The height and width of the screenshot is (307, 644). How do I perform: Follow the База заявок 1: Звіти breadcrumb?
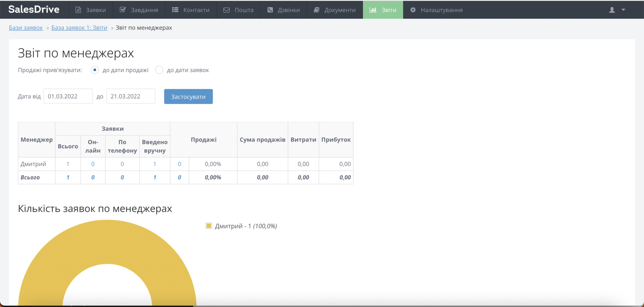(79, 28)
